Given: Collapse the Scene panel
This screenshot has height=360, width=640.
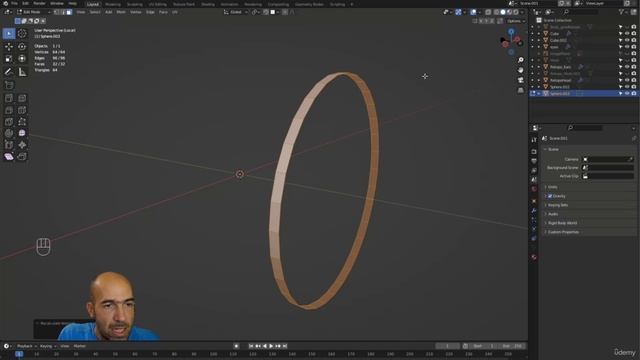Looking at the screenshot, I should click(x=553, y=149).
